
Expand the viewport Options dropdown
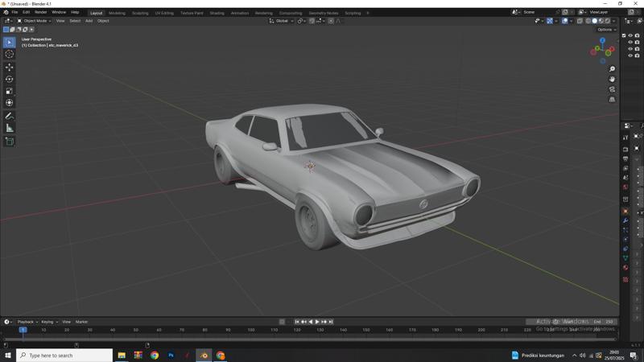(x=606, y=30)
